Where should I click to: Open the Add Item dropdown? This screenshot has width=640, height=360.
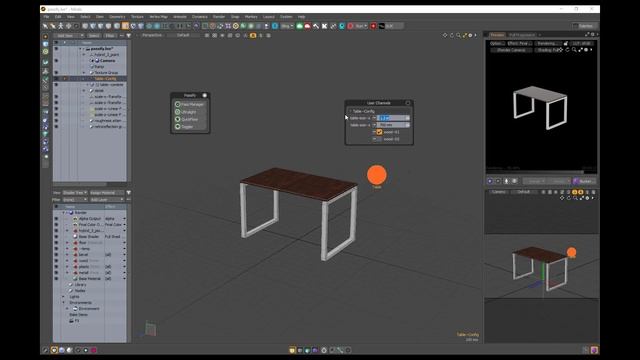69,36
